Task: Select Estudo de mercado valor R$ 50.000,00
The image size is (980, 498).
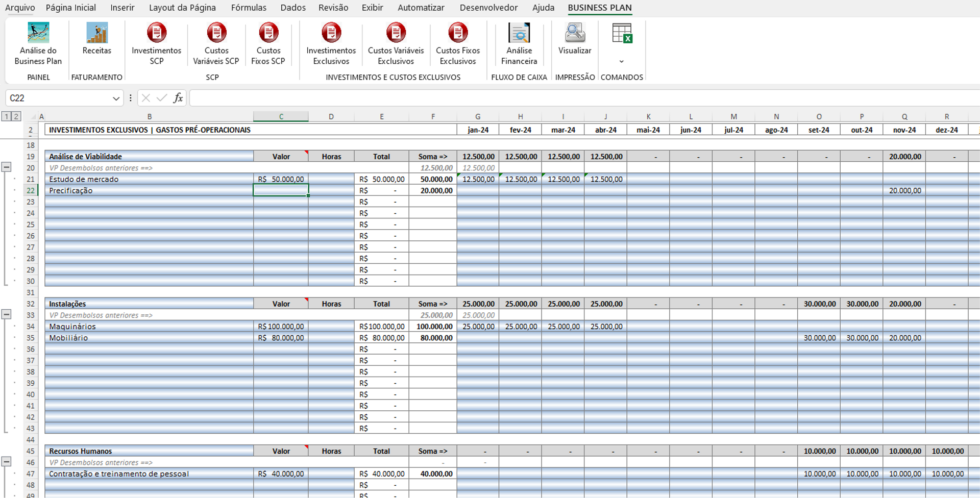Action: [281, 179]
